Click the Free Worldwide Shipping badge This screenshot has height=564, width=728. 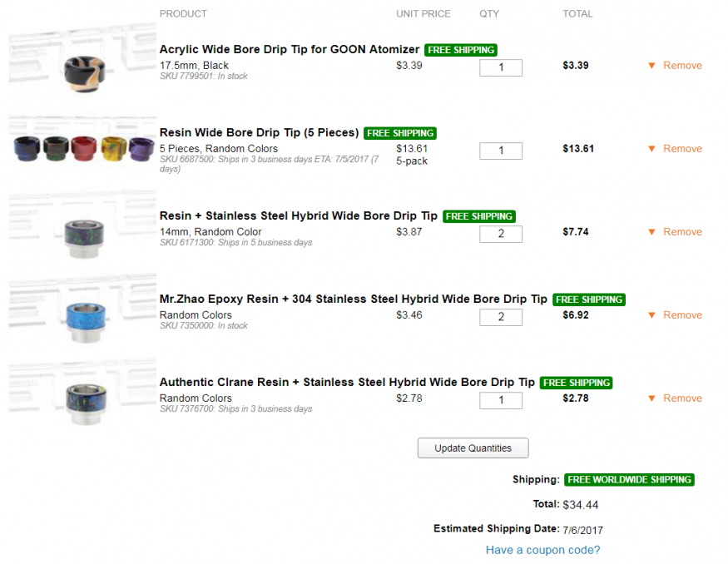629,480
